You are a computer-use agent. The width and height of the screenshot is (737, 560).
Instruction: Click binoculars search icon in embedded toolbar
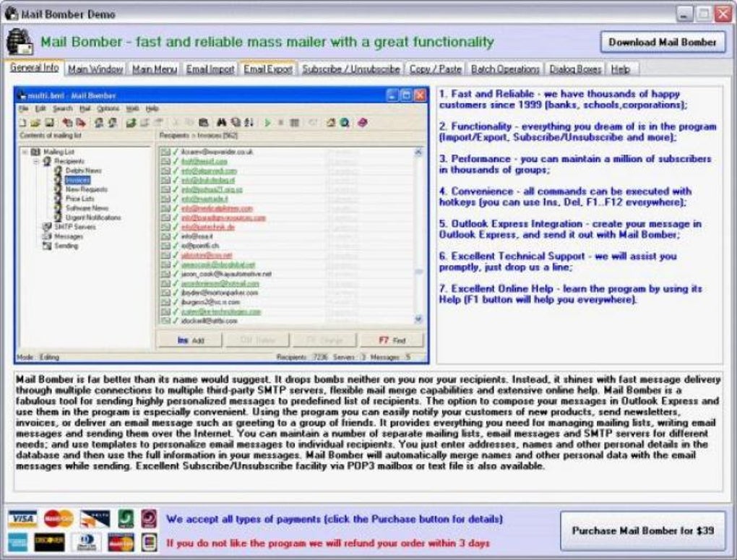(221, 123)
